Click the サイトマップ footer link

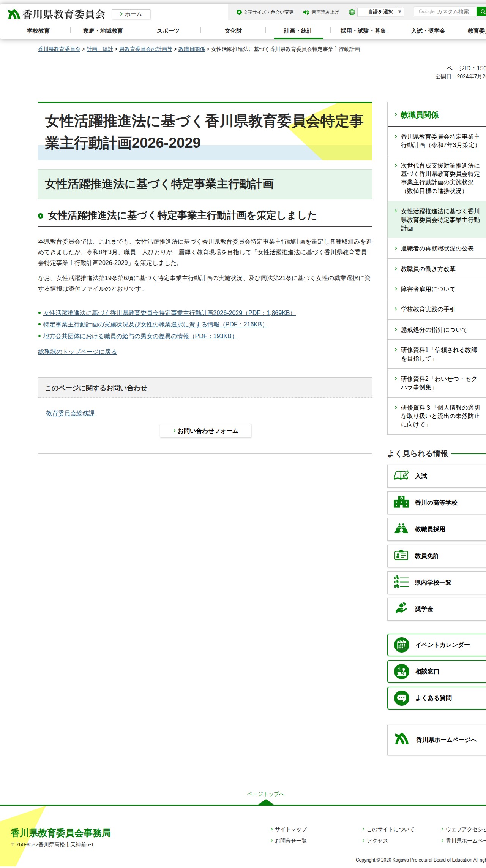(x=291, y=829)
